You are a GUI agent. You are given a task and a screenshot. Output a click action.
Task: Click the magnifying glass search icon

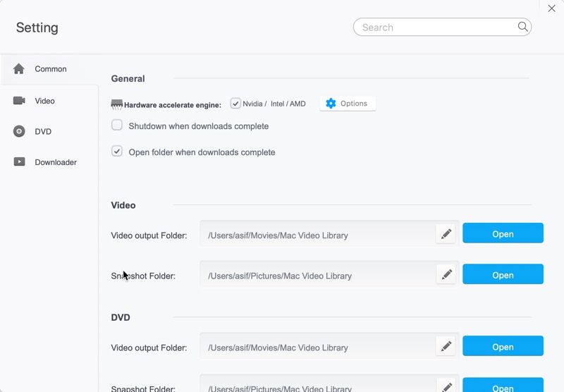point(522,27)
